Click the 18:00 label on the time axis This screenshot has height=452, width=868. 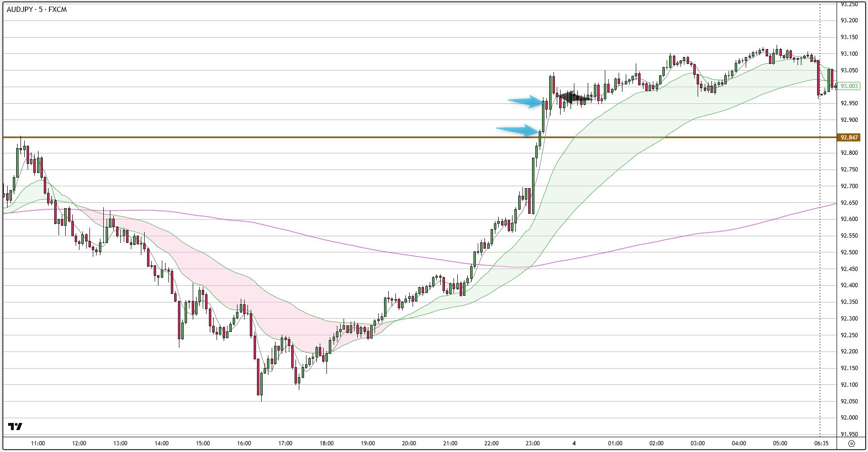pos(326,443)
